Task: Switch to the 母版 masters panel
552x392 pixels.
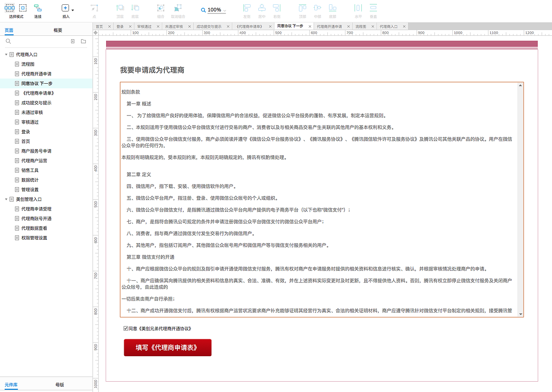Action: point(60,384)
